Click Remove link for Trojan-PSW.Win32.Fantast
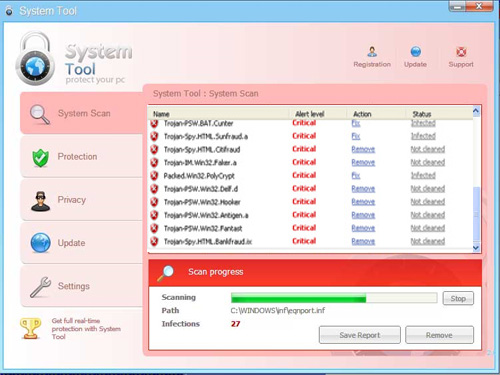 (x=363, y=228)
